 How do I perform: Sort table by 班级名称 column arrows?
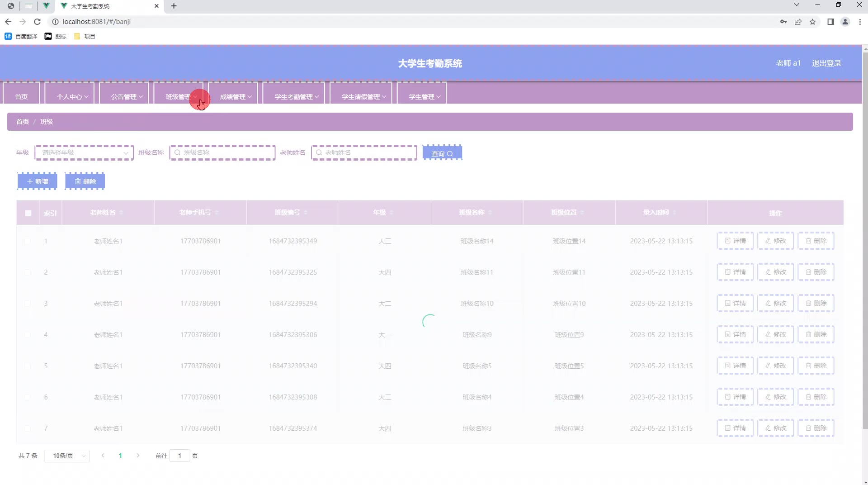(x=490, y=213)
